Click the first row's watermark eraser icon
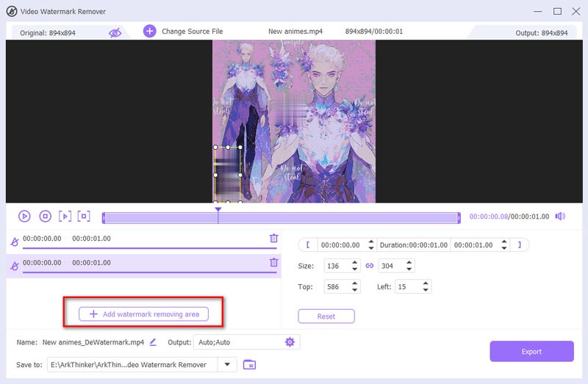 (x=14, y=242)
